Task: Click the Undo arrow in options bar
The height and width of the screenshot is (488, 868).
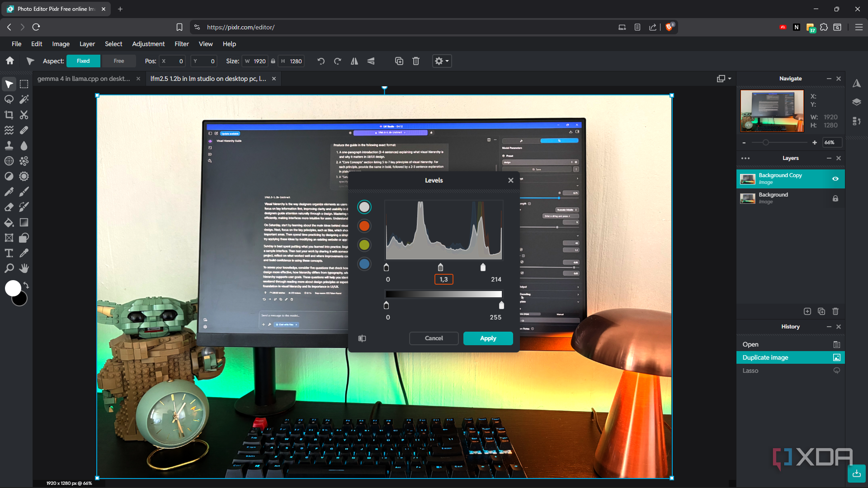Action: click(321, 61)
